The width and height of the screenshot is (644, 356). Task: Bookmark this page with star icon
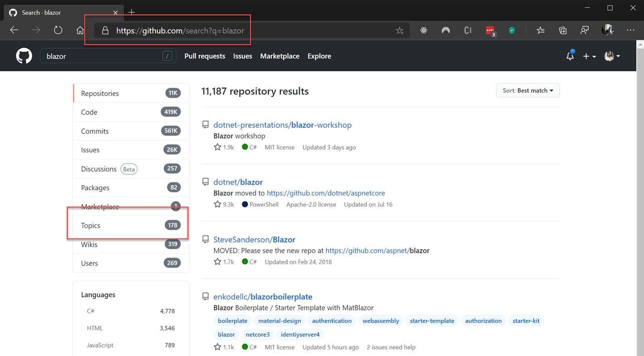(x=399, y=31)
